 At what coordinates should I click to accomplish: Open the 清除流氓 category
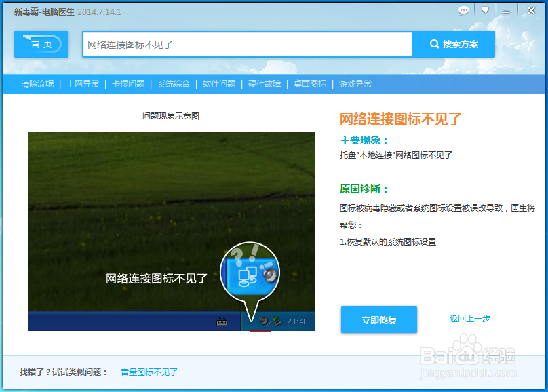[x=37, y=84]
